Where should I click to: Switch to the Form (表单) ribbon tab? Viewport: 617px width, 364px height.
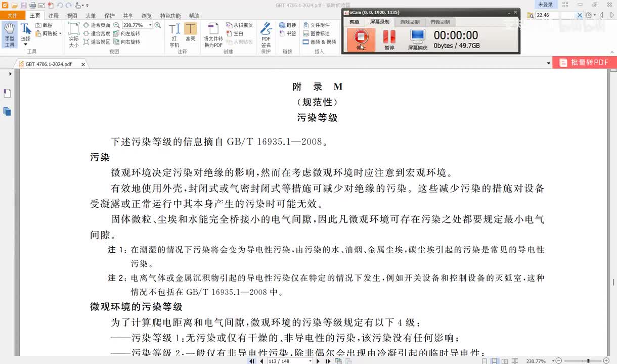[91, 16]
